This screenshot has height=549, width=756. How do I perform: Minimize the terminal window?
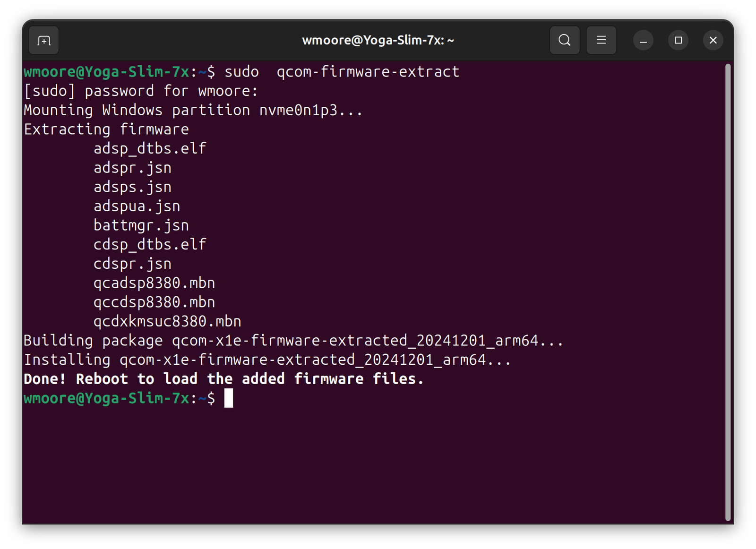tap(643, 41)
